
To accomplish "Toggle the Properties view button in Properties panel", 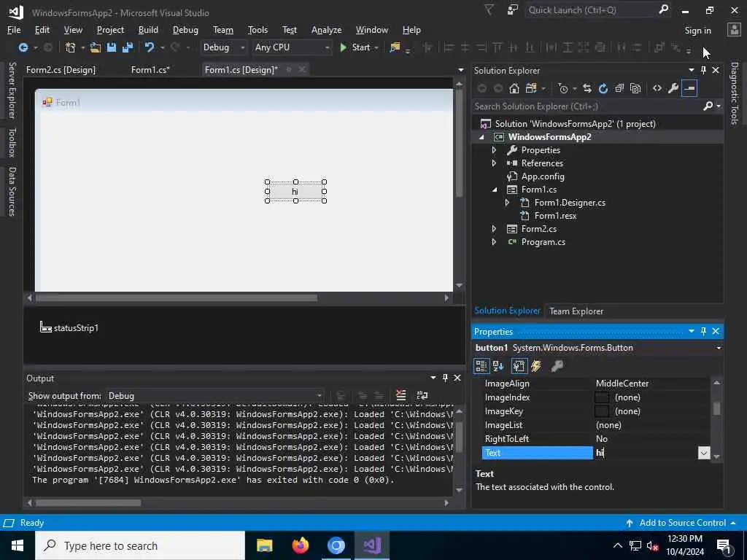I will [519, 366].
